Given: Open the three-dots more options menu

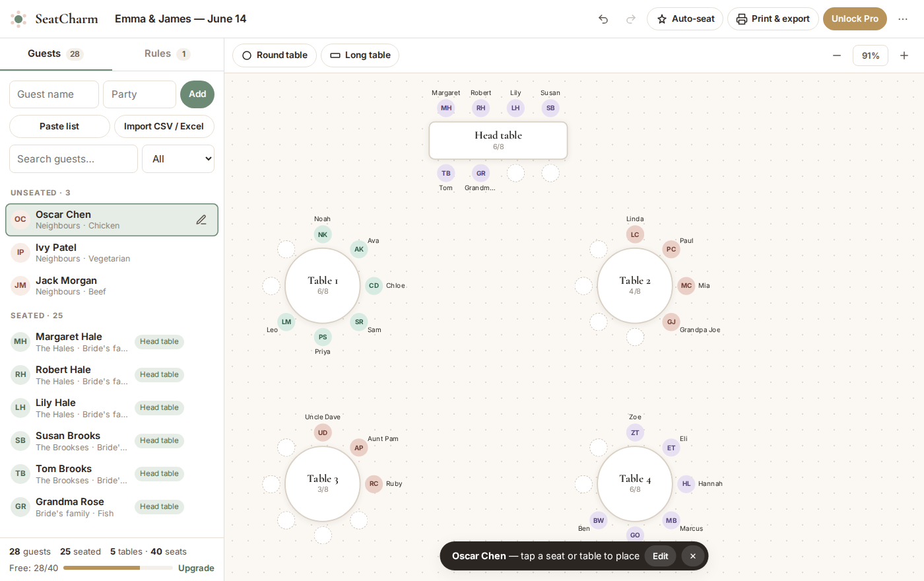Looking at the screenshot, I should click(x=903, y=19).
